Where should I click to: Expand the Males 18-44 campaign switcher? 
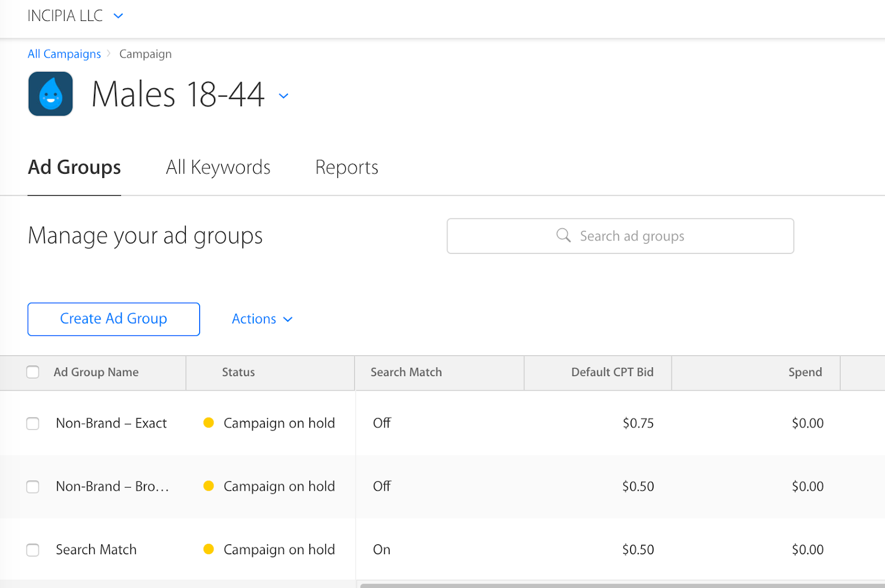pyautogui.click(x=284, y=96)
